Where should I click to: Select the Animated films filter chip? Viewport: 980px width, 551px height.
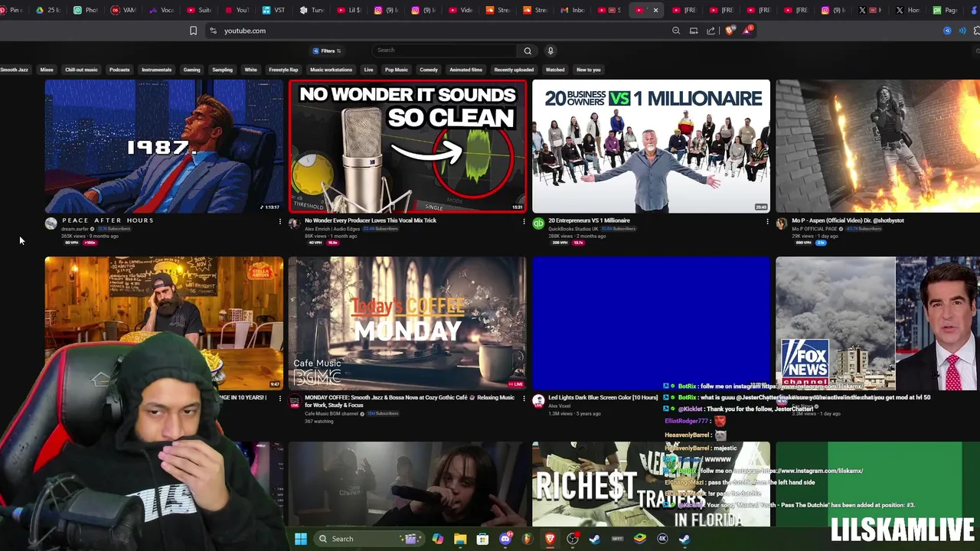[465, 70]
